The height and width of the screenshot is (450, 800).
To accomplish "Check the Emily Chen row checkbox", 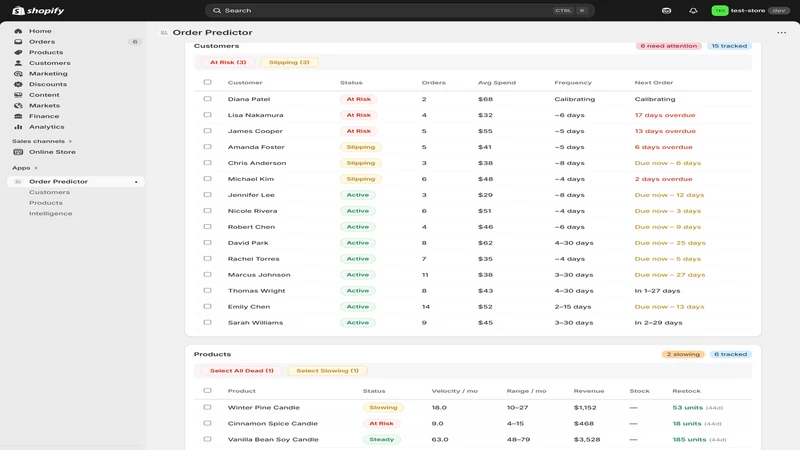I will [x=207, y=307].
